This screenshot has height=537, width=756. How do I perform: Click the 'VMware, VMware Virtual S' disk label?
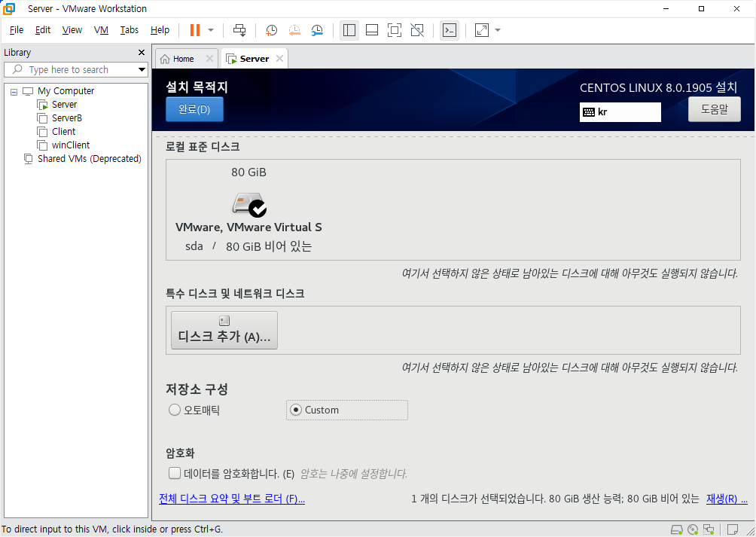click(x=248, y=227)
